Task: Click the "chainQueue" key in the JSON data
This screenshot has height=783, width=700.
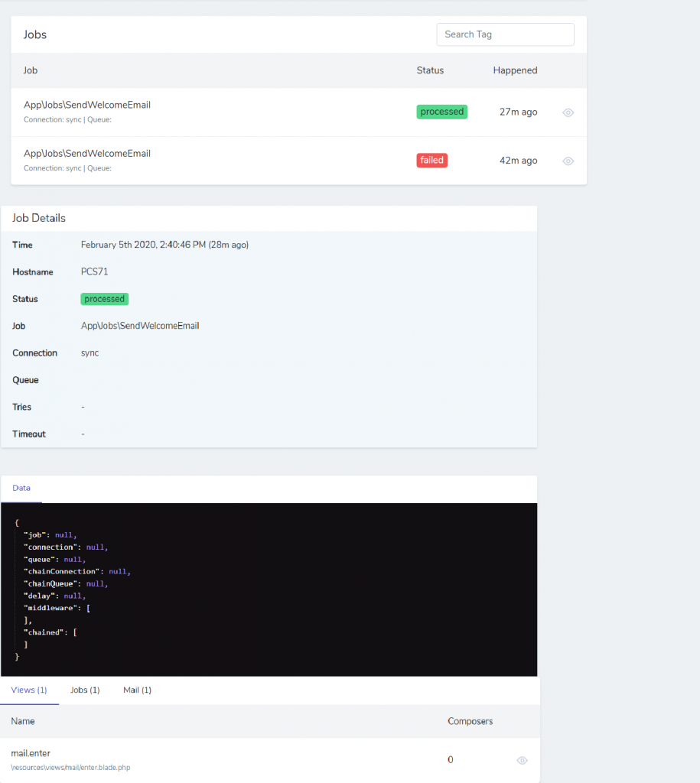Action: [51, 583]
